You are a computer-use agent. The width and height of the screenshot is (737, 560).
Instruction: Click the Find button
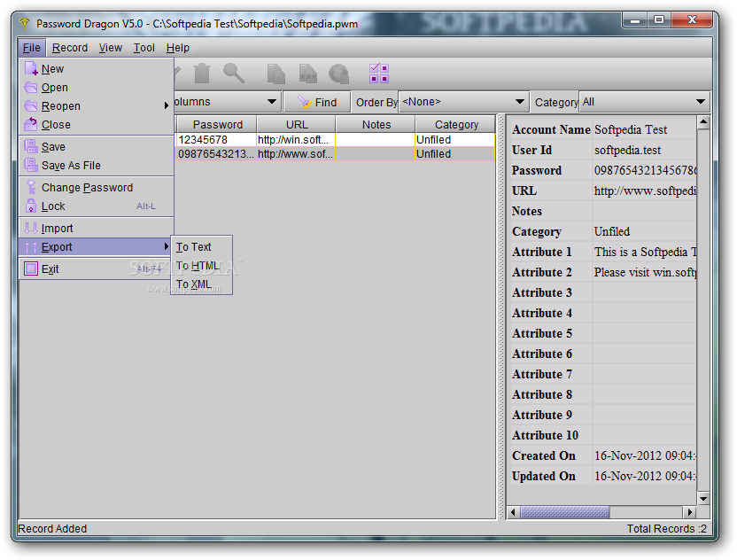[317, 102]
